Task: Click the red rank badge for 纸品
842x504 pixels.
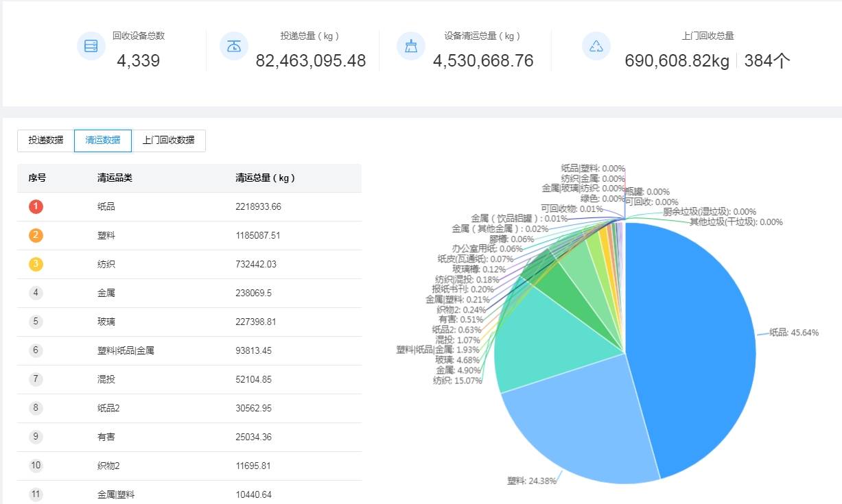Action: click(x=35, y=206)
